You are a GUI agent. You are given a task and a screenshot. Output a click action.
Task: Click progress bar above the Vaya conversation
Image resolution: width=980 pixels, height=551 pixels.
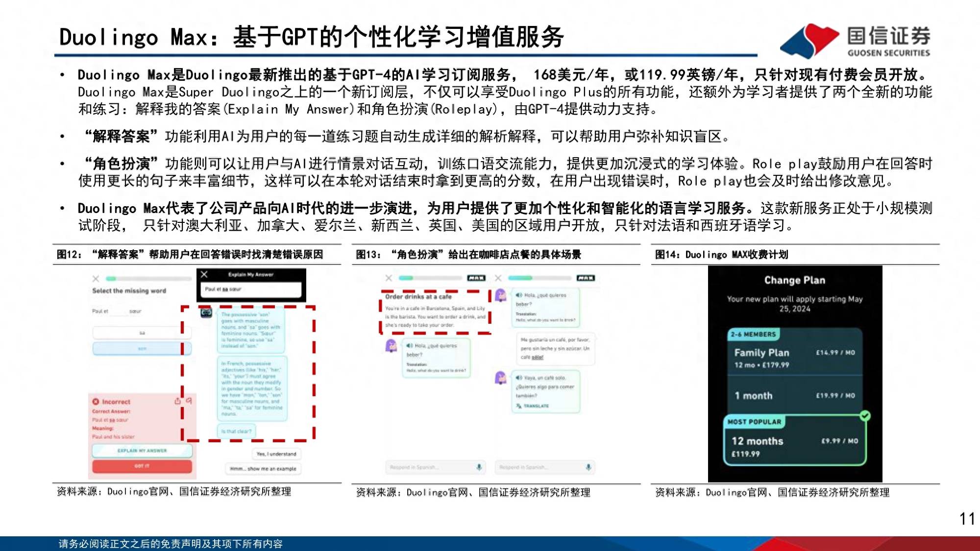(x=539, y=278)
